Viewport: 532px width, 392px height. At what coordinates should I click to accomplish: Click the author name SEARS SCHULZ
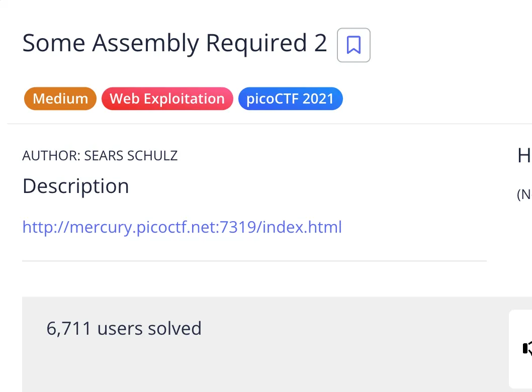coord(131,156)
